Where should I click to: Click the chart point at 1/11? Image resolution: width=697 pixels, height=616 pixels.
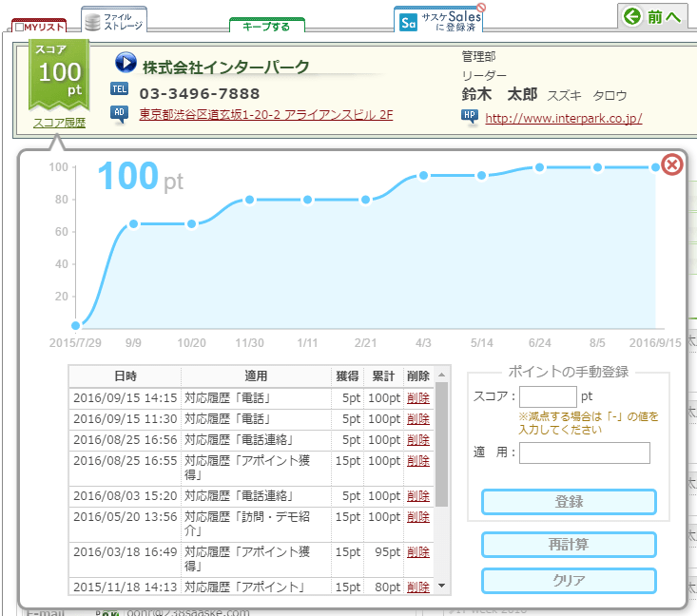(307, 200)
